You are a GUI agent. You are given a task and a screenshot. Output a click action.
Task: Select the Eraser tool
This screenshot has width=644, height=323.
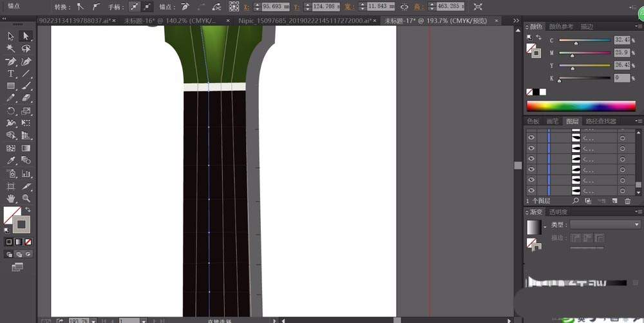tap(26, 98)
